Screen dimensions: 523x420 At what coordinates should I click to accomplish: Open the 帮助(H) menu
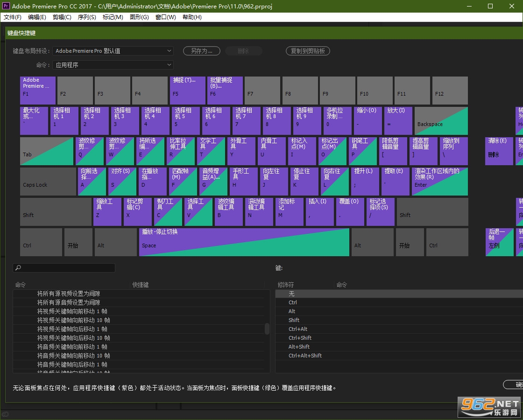(x=192, y=17)
